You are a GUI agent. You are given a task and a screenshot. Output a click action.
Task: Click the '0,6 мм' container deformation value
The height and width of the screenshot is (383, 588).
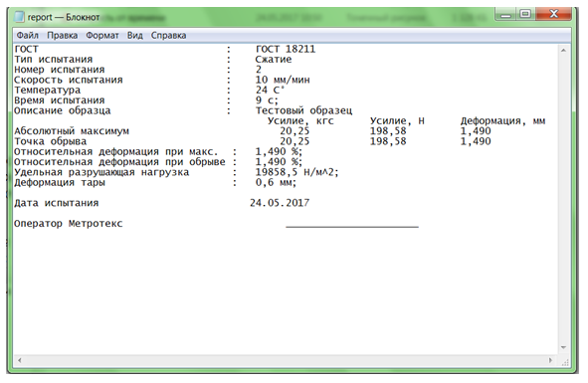tap(276, 183)
